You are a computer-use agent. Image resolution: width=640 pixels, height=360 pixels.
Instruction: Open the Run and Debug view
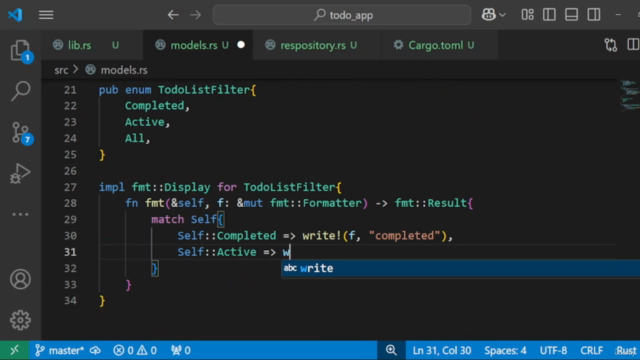point(20,173)
